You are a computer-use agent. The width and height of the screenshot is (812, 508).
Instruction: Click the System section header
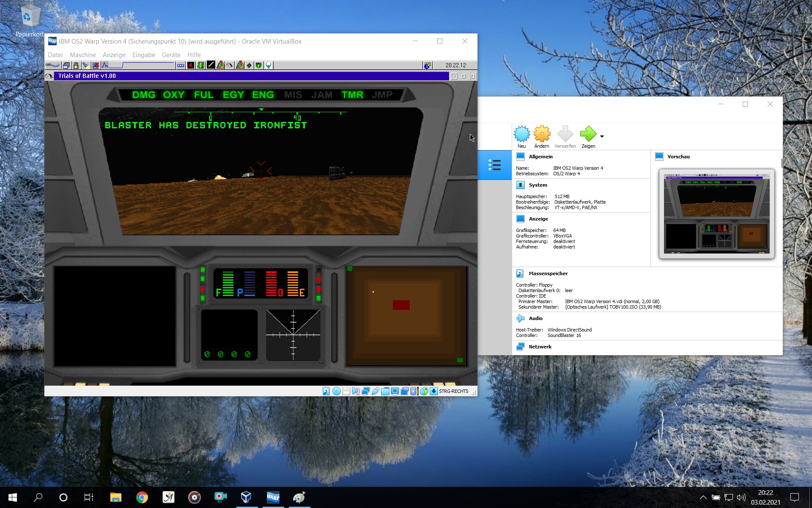click(538, 185)
